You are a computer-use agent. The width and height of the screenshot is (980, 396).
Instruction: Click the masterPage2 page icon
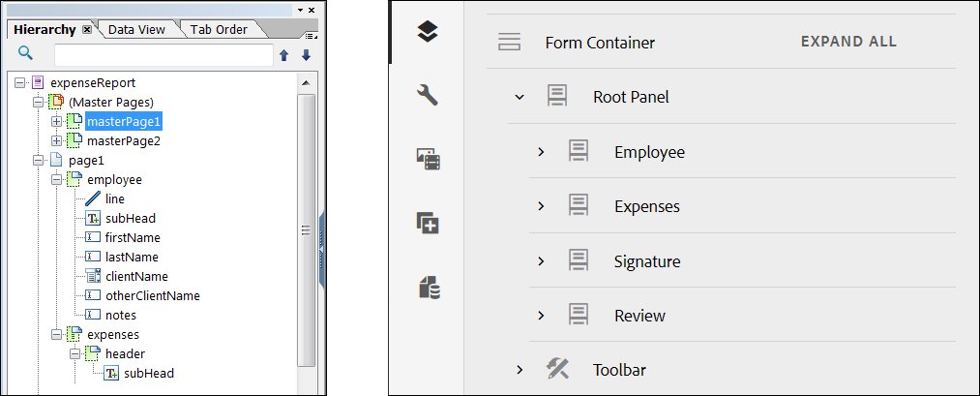[74, 140]
